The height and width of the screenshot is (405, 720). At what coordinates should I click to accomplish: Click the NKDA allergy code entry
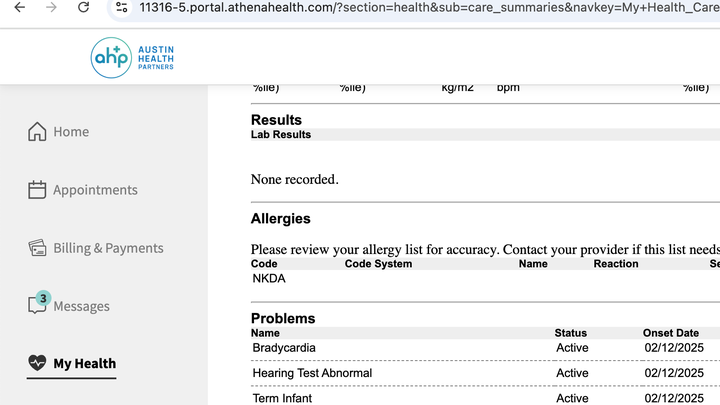point(269,279)
